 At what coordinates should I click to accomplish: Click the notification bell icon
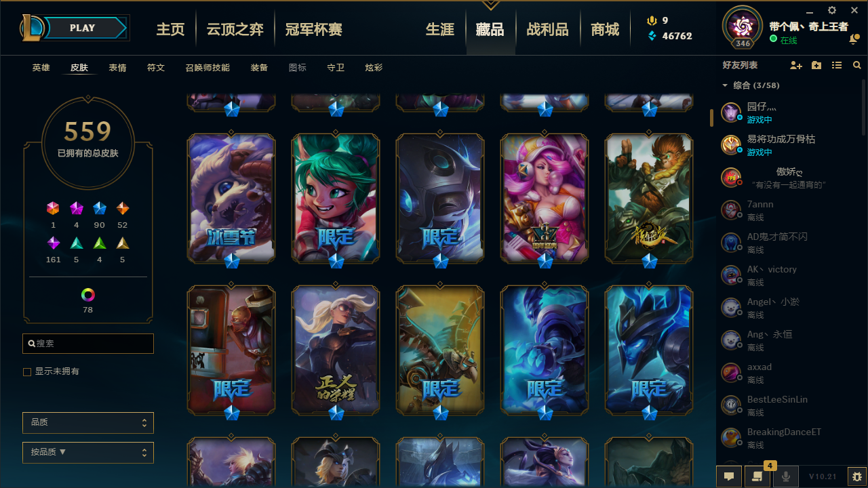(x=854, y=40)
